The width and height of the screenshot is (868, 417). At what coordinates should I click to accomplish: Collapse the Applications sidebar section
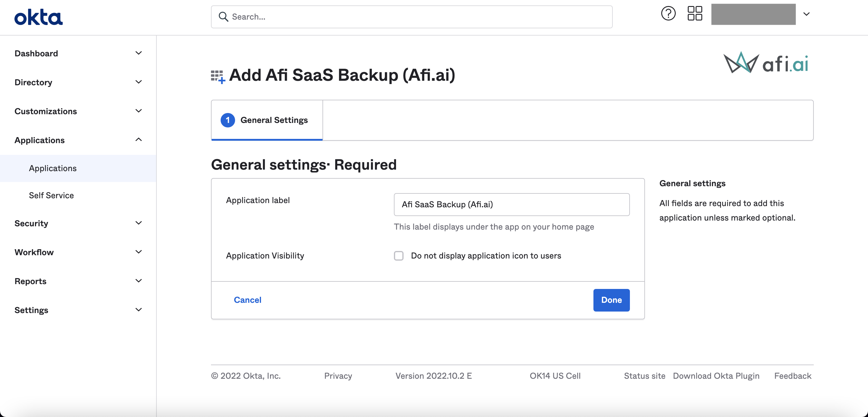(139, 140)
